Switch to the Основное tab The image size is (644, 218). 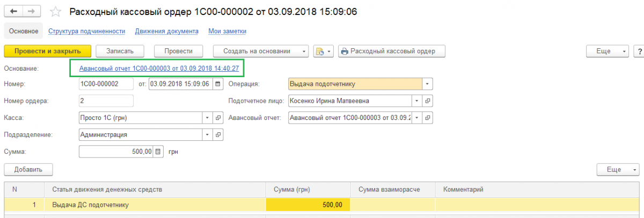coord(23,31)
